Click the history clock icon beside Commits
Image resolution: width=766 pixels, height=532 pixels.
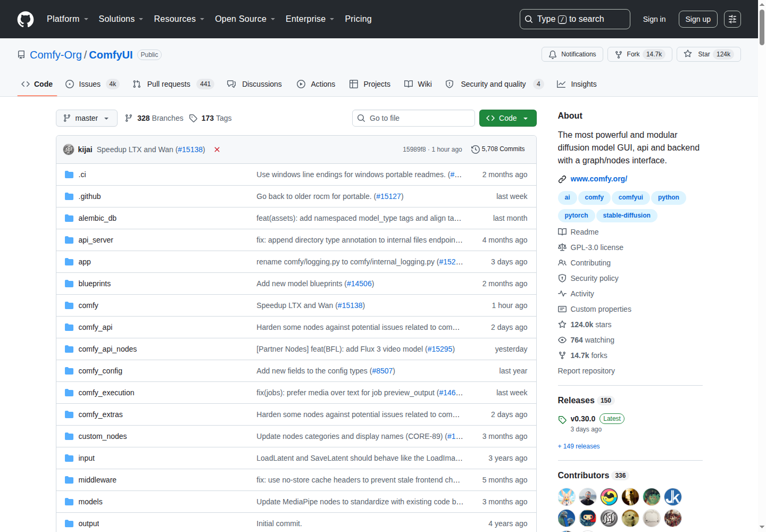476,149
